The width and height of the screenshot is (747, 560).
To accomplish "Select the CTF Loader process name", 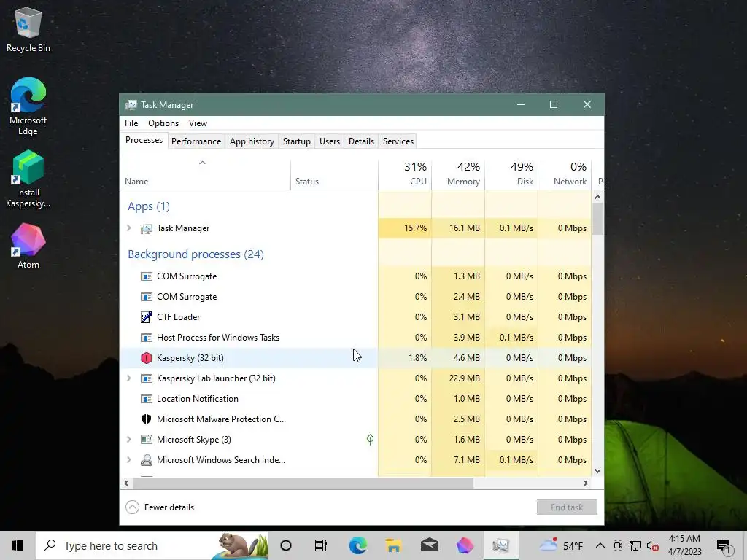I will click(178, 317).
